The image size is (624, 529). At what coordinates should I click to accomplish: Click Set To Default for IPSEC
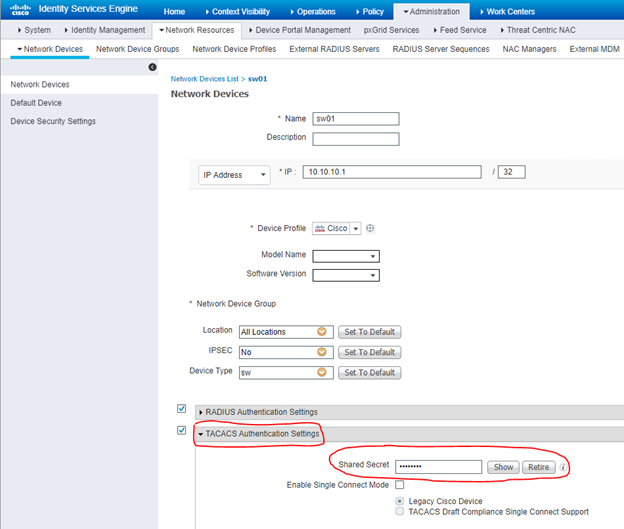click(x=369, y=352)
